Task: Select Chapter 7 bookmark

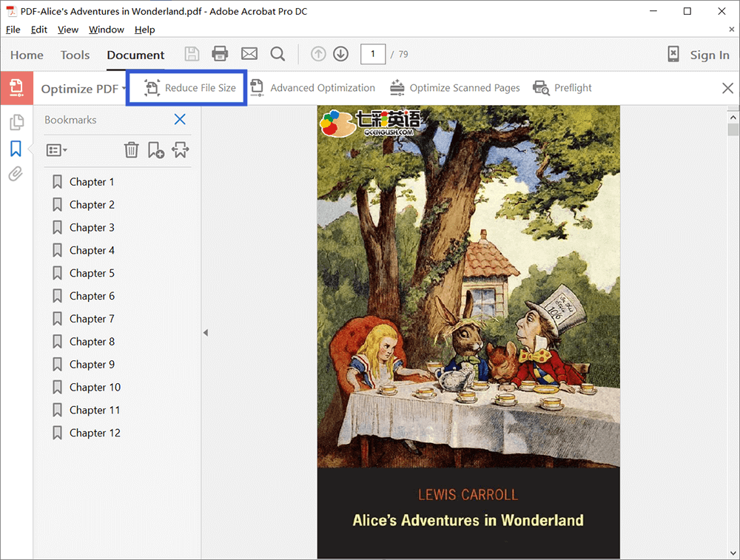Action: coord(92,319)
